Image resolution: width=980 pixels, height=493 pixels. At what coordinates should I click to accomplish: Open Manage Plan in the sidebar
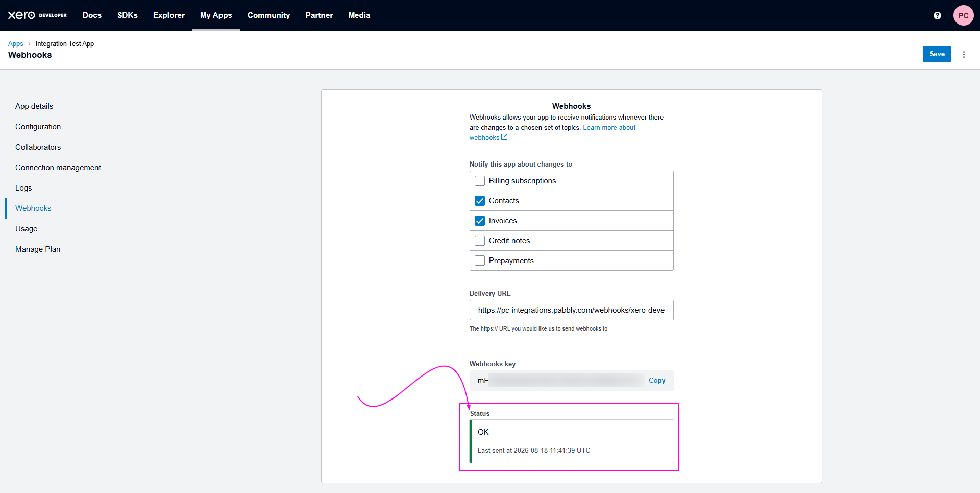(x=38, y=249)
